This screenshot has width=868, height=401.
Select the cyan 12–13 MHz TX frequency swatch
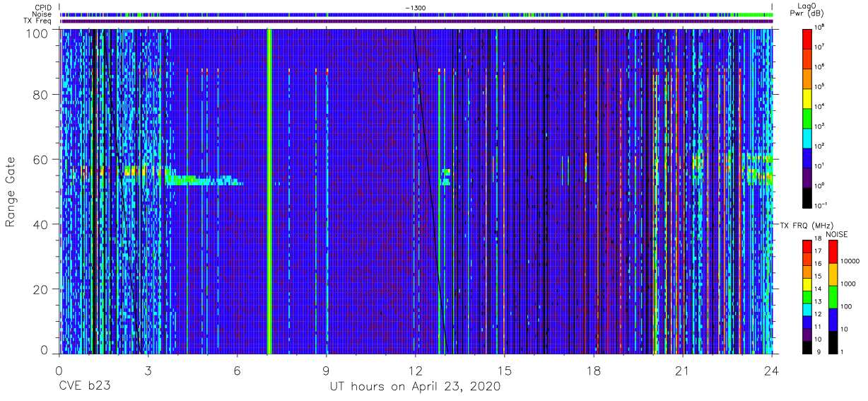(807, 309)
